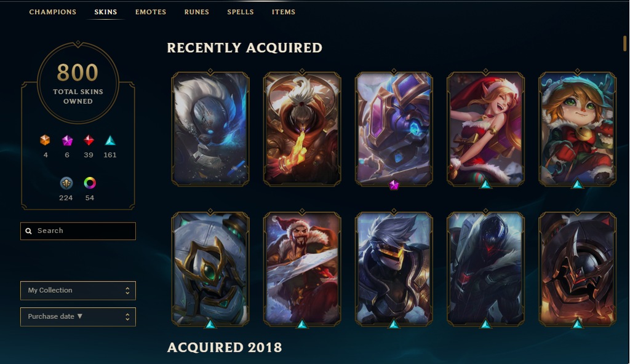Click the vertical scrollbar thumb
This screenshot has width=630, height=364.
click(625, 44)
